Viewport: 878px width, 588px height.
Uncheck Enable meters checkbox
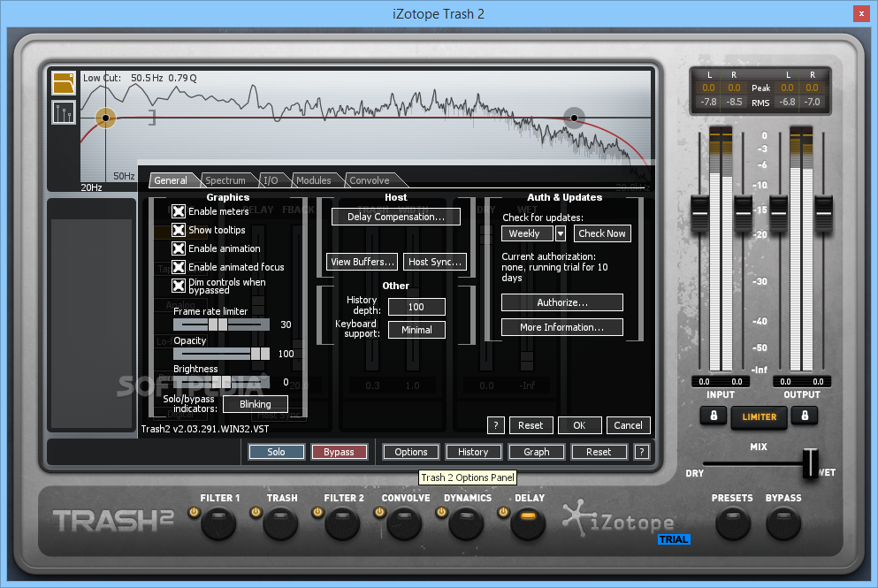coord(179,211)
